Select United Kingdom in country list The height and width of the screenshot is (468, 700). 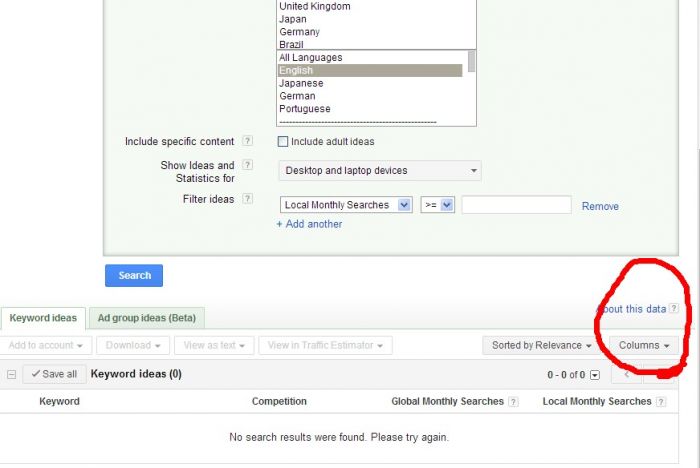[315, 6]
